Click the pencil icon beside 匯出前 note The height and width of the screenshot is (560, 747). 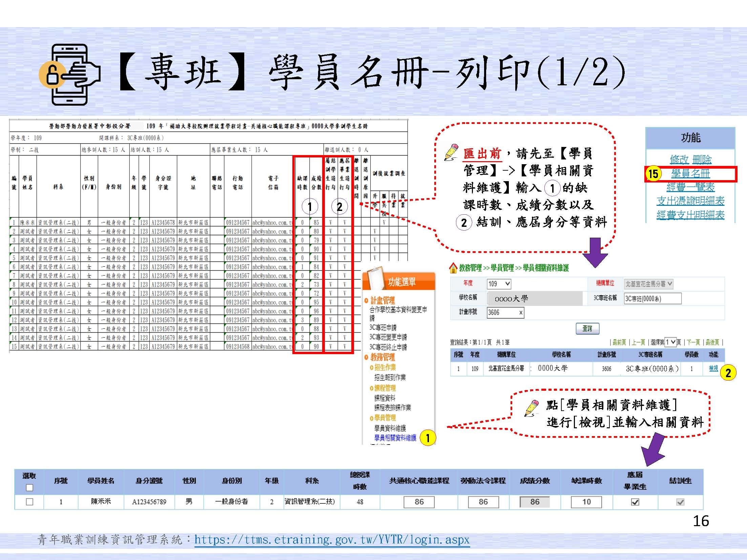(x=452, y=153)
